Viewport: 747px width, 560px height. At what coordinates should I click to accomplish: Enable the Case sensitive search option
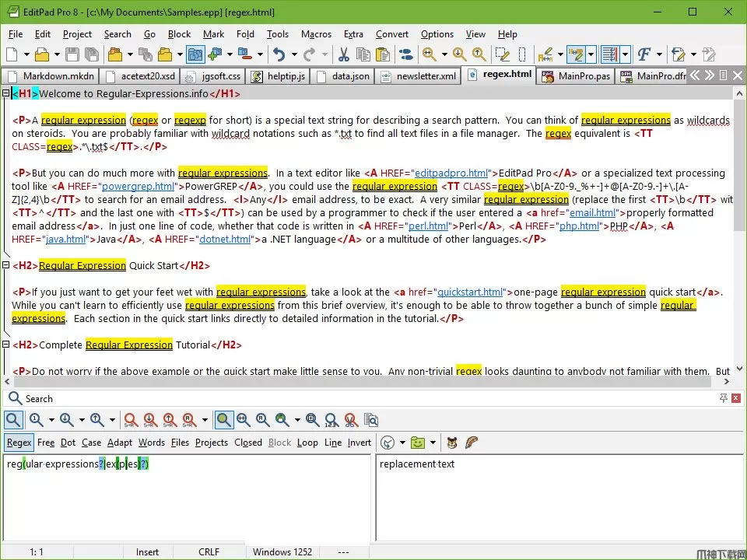(92, 443)
